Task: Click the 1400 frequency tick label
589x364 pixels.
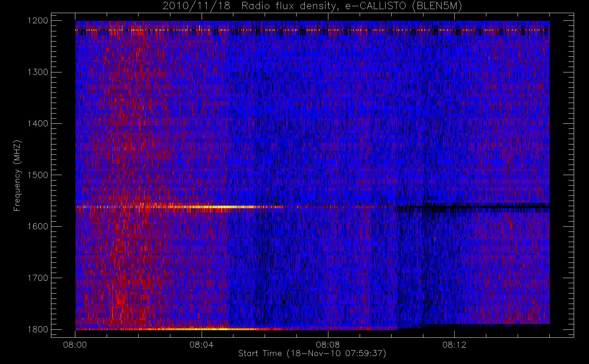Action: tap(38, 124)
